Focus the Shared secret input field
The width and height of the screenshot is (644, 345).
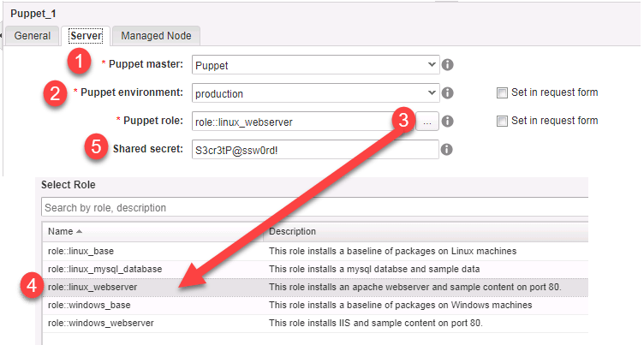[x=314, y=150]
